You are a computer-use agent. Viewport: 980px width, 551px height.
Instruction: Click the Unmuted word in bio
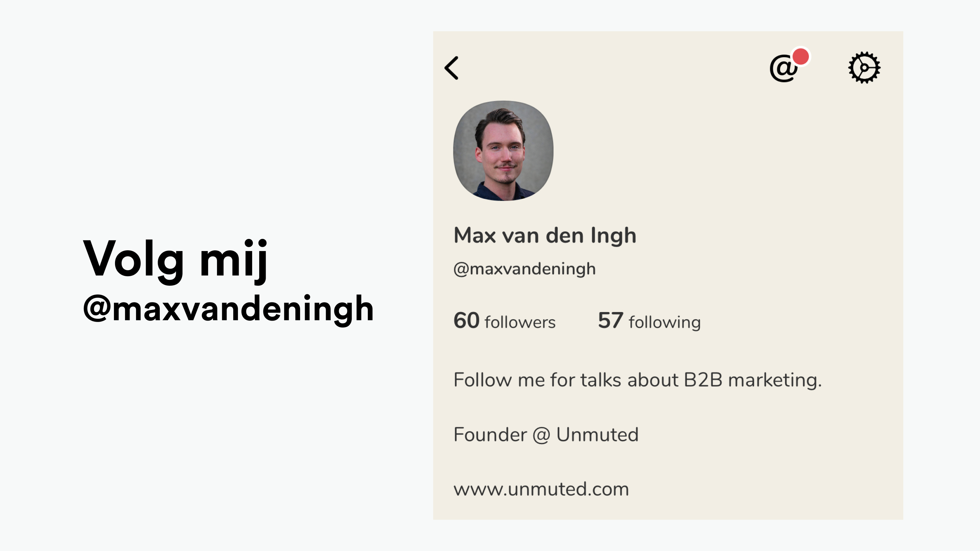597,435
